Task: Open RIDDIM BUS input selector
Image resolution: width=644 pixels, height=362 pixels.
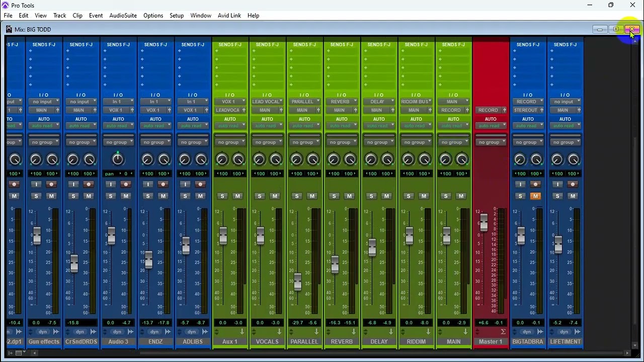Action: click(x=416, y=102)
